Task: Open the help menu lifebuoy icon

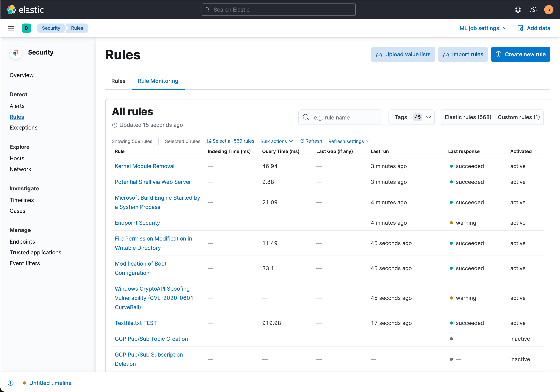Action: click(518, 10)
